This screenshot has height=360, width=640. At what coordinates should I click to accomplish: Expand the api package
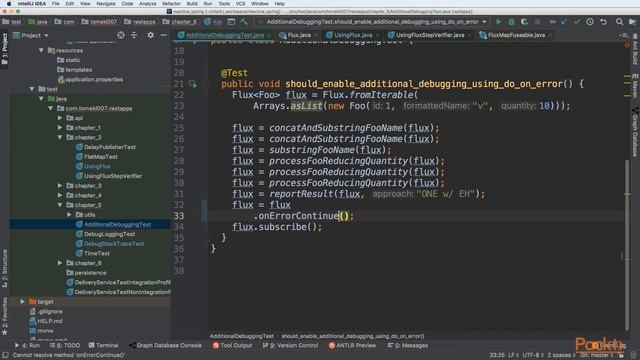pos(60,118)
